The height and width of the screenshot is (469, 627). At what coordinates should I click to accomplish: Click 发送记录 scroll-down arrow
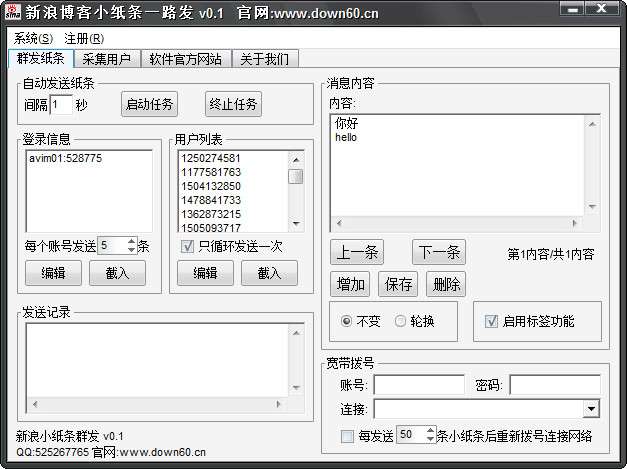click(296, 387)
